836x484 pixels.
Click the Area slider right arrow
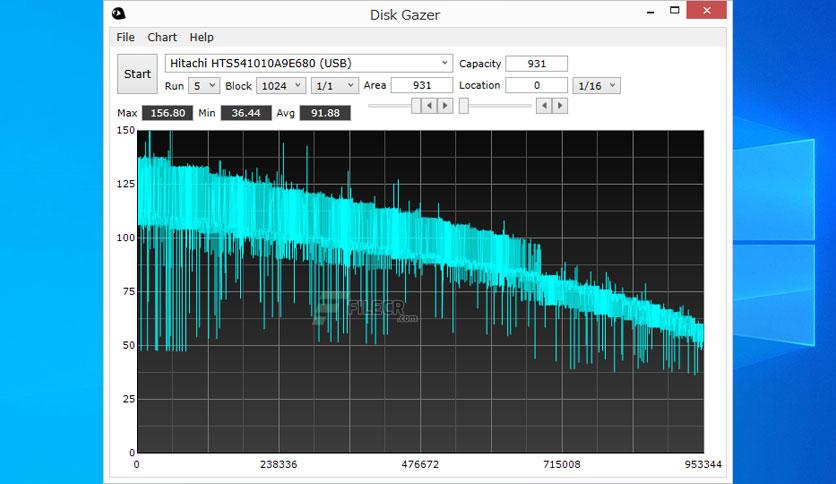point(445,106)
